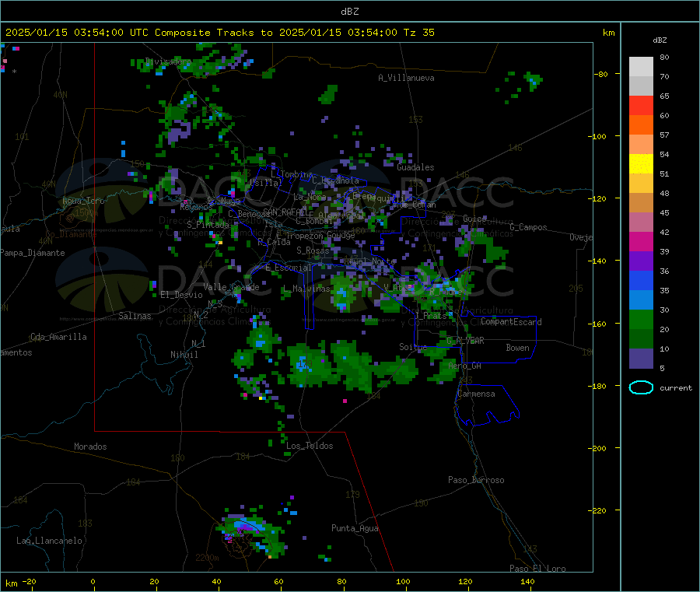This screenshot has width=700, height=592.
Task: Click the Paso_Barroso map label
Action: (476, 480)
